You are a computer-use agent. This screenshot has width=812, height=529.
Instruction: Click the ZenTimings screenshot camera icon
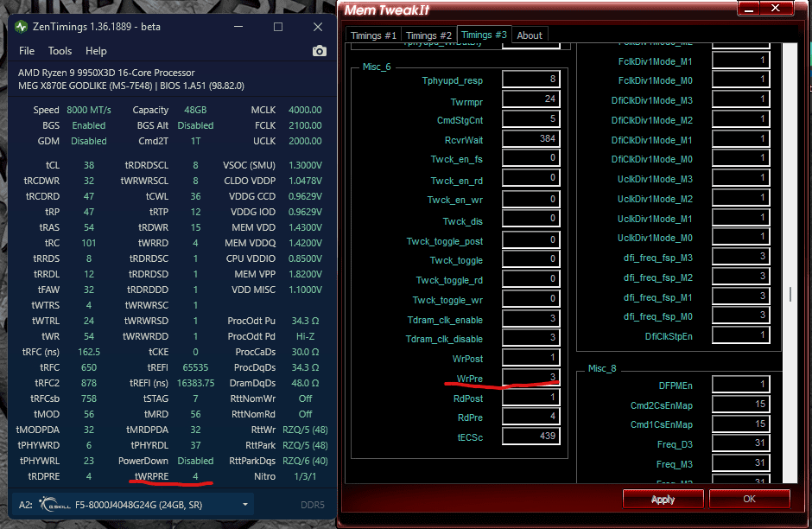[x=320, y=51]
